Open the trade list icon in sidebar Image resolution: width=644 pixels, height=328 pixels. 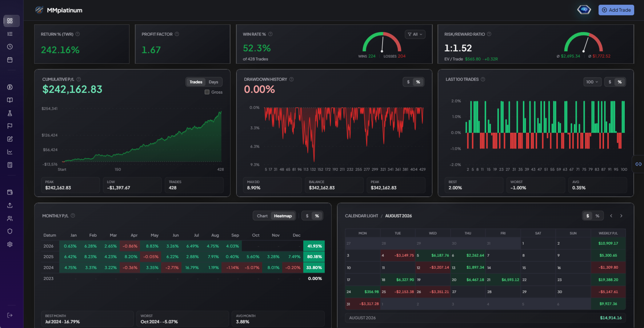coord(10,34)
